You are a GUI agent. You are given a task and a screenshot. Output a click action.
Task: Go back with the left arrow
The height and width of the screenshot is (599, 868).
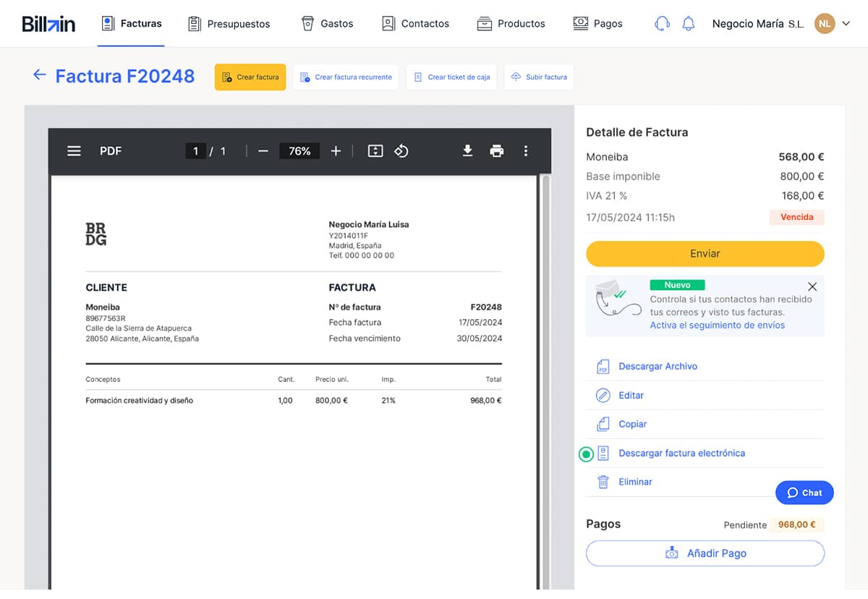click(x=40, y=75)
